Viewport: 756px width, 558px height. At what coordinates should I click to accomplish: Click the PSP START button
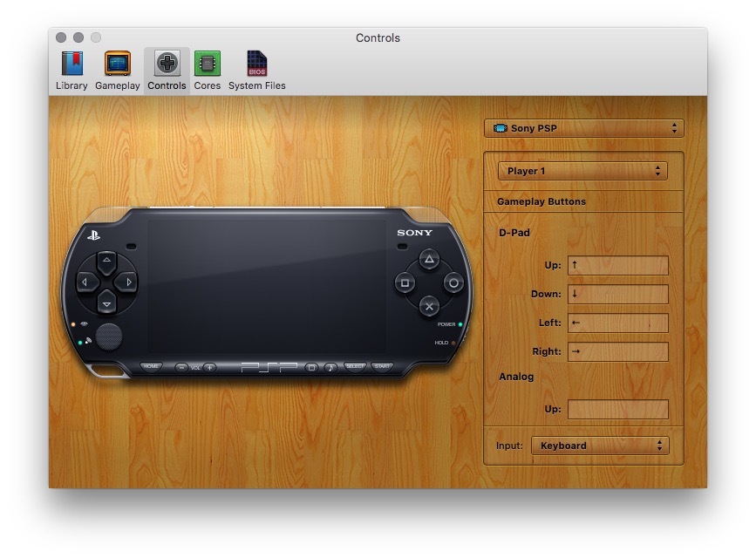click(x=382, y=367)
